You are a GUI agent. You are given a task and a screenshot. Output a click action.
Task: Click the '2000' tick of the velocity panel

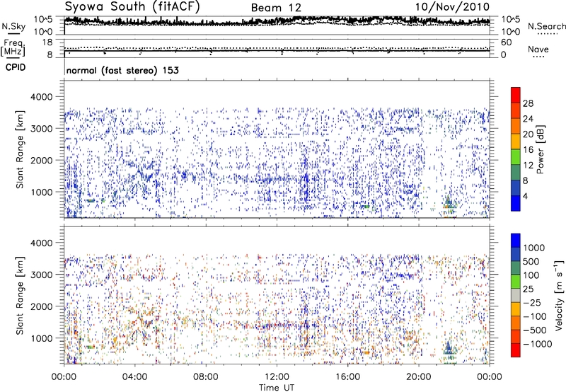click(x=42, y=306)
